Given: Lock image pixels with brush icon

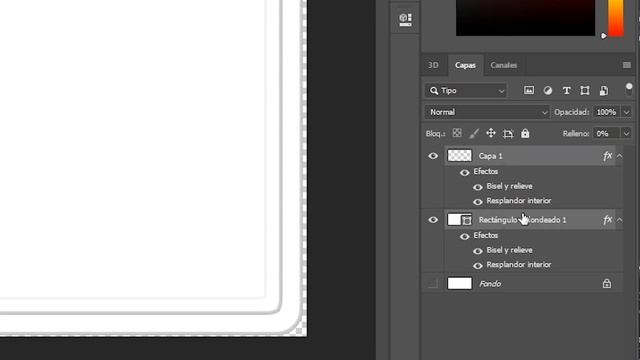Looking at the screenshot, I should click(x=474, y=133).
